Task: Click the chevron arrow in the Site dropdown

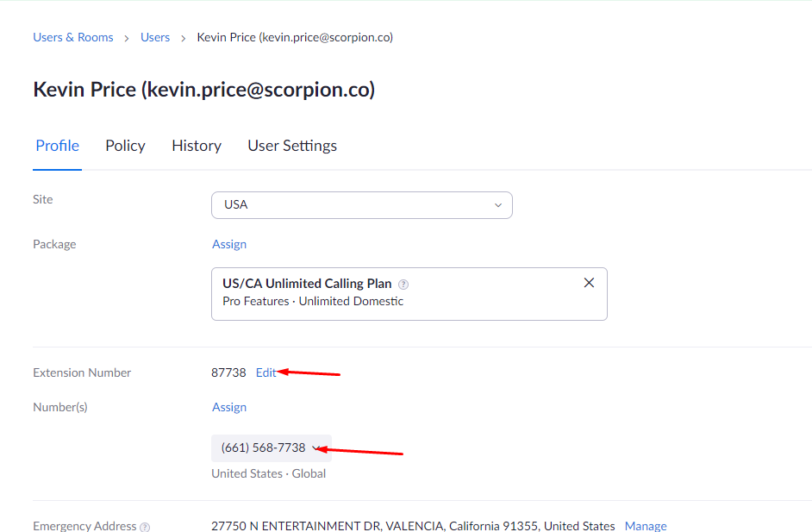Action: tap(497, 205)
